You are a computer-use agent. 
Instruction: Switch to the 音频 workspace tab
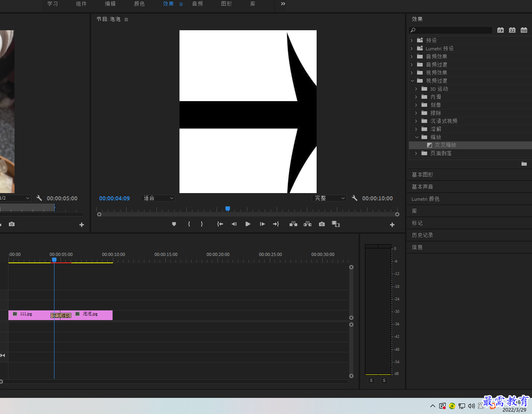(197, 4)
